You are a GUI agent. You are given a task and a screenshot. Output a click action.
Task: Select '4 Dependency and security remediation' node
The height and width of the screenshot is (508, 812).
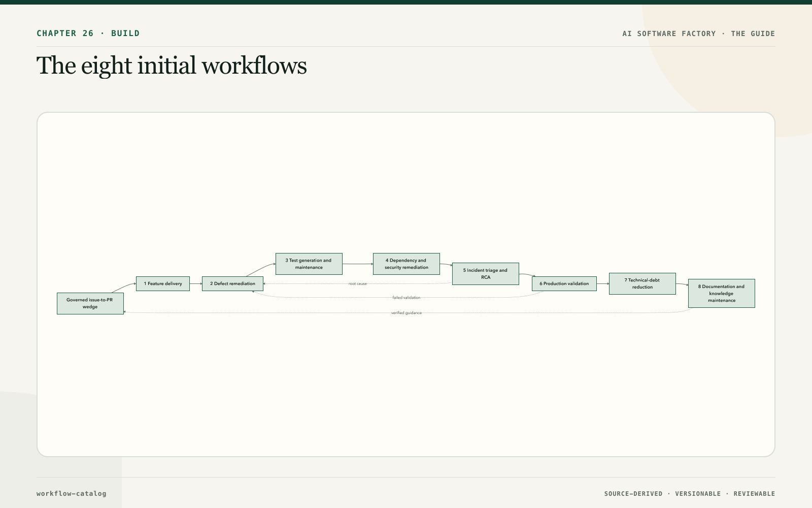407,264
